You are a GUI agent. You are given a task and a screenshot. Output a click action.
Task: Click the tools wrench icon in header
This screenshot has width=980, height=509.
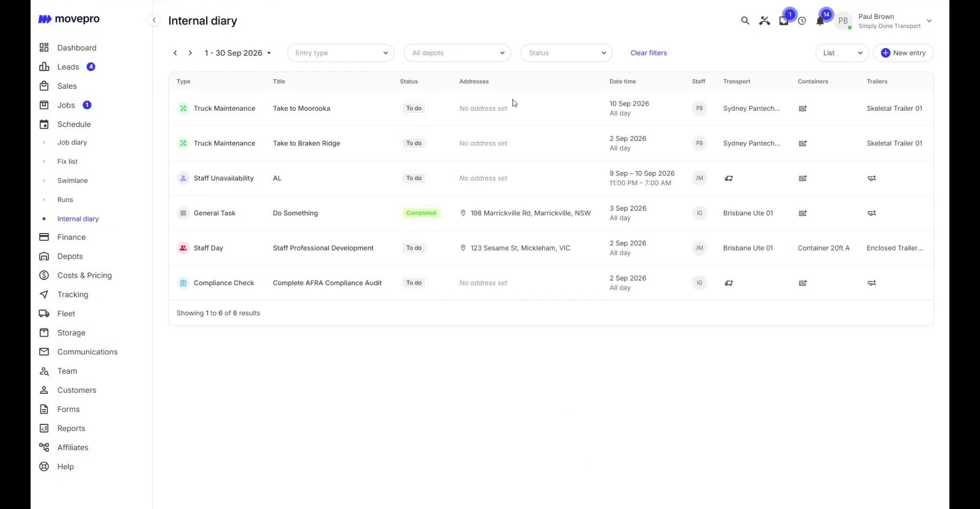(764, 21)
